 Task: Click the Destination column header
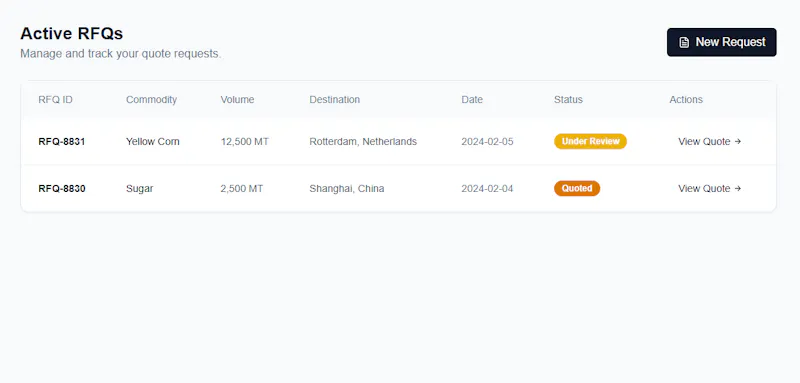pyautogui.click(x=335, y=99)
